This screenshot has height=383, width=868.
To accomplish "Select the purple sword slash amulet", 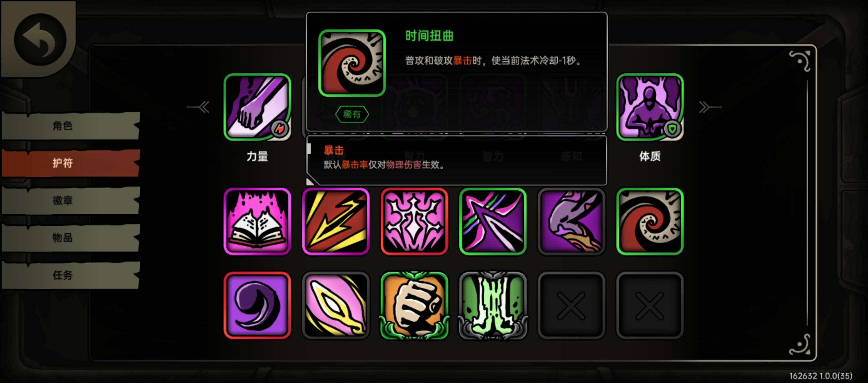I will [493, 222].
